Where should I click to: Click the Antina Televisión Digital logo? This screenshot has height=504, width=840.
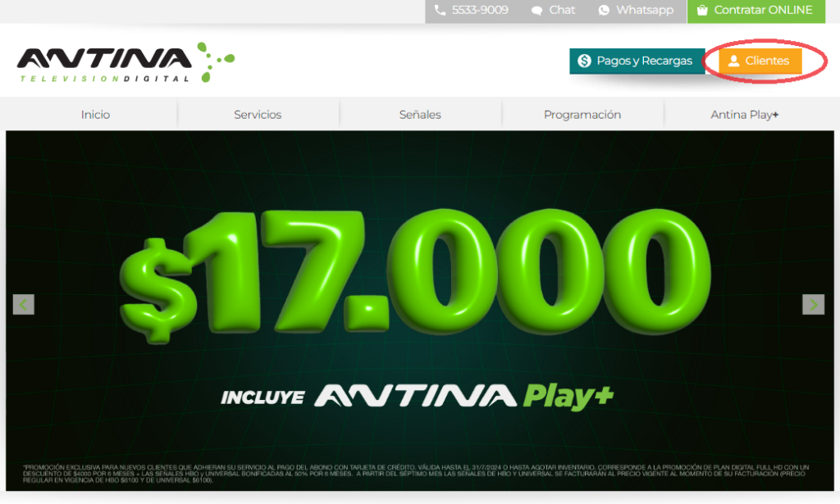[126, 62]
